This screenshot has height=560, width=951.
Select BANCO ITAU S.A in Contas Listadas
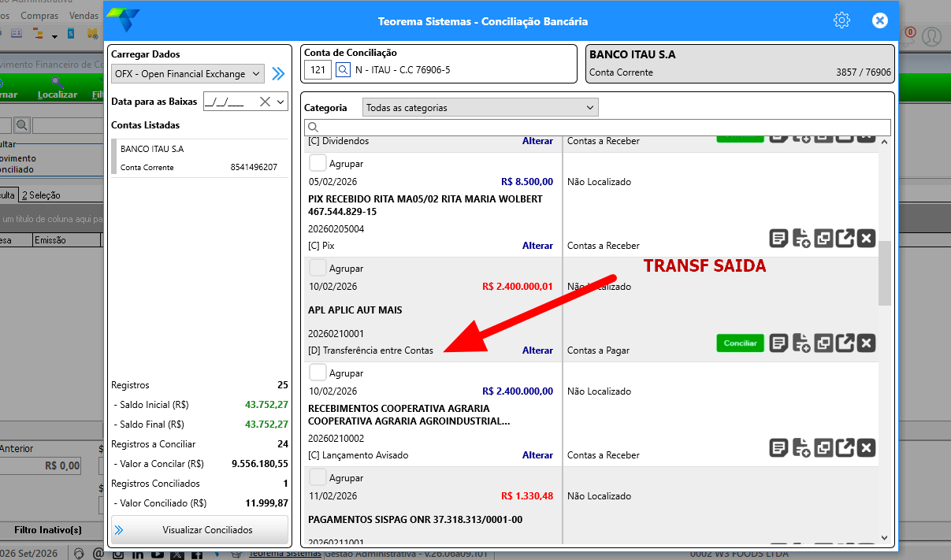[x=200, y=158]
